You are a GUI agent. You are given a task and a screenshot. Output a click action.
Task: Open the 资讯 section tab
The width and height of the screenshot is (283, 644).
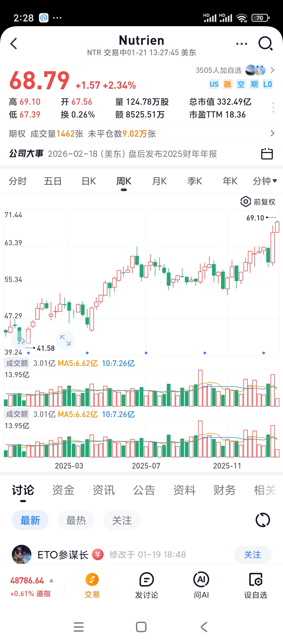tap(104, 490)
